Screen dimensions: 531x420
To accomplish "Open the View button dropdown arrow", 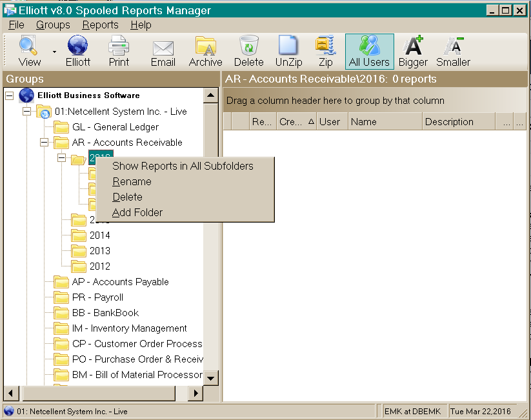I will click(x=54, y=52).
